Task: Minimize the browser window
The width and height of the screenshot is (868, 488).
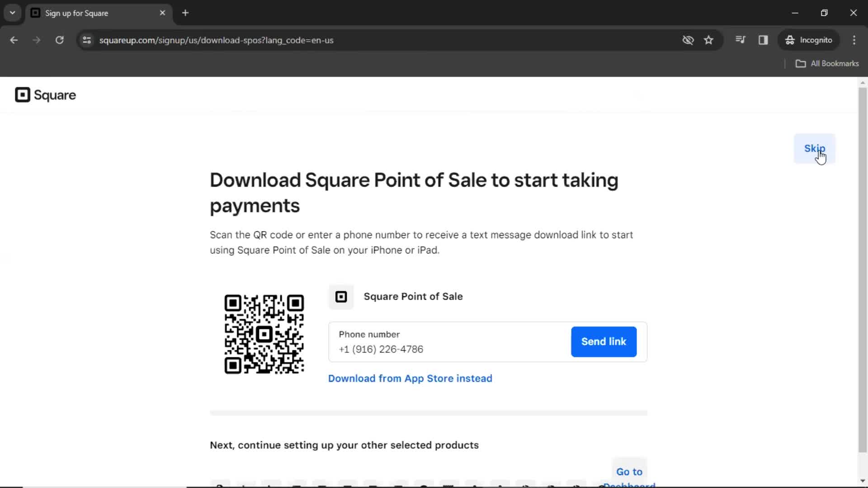Action: tap(795, 13)
